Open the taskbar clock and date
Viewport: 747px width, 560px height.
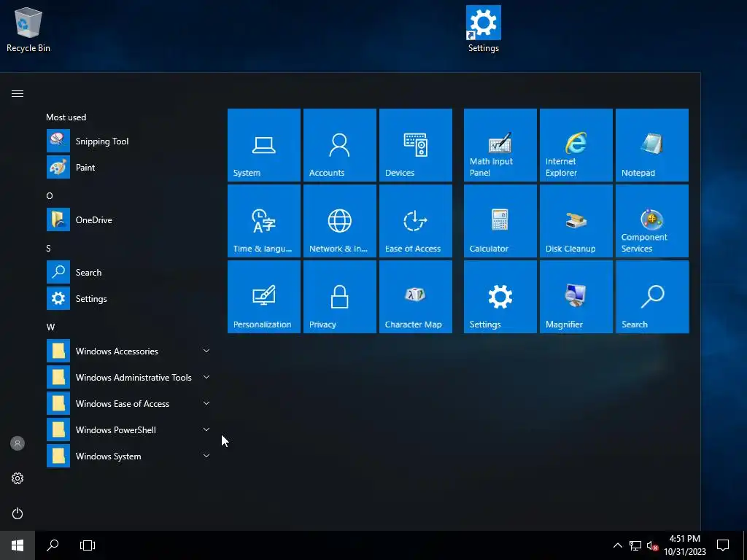point(684,545)
